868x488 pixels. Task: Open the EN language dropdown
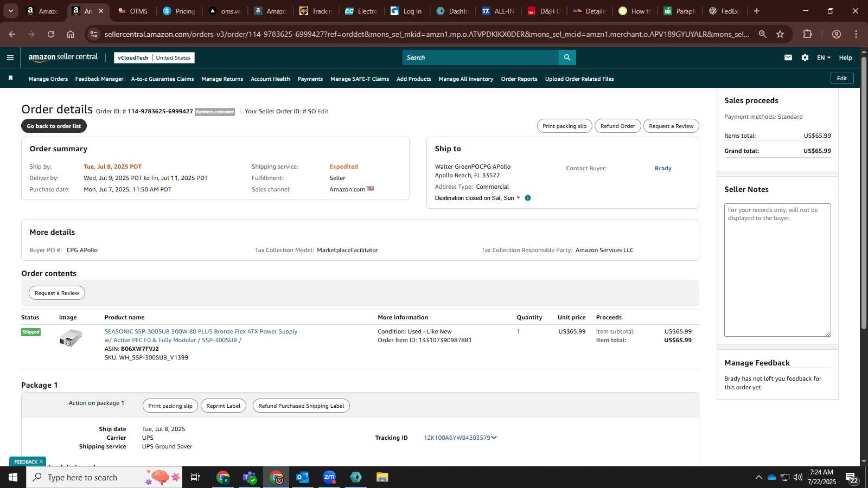[x=824, y=57]
